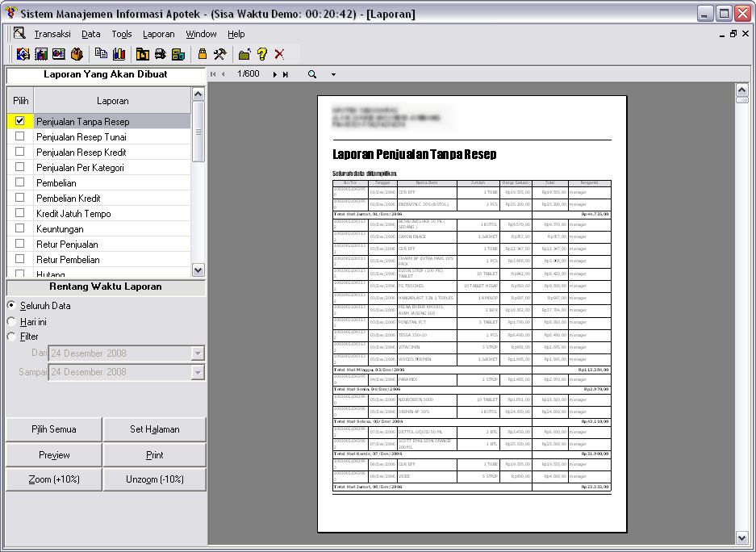
Task: Tick the Pembelian checkbox
Action: pyautogui.click(x=20, y=182)
